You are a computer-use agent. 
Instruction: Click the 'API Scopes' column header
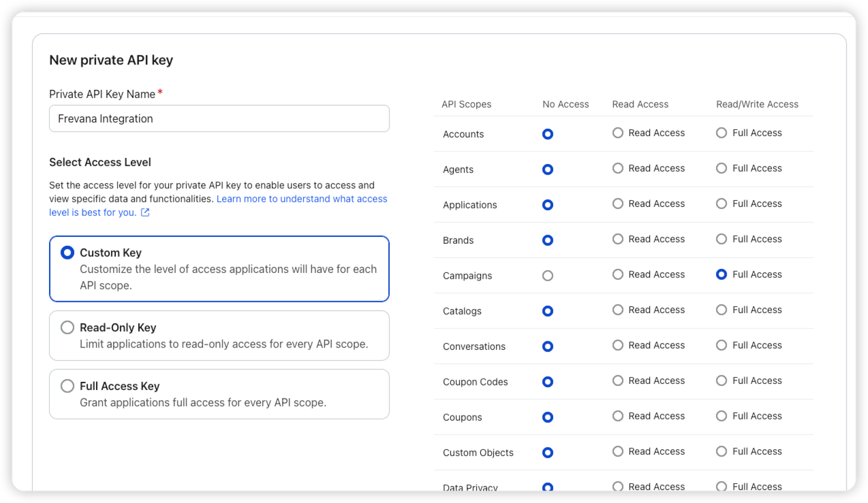tap(466, 104)
